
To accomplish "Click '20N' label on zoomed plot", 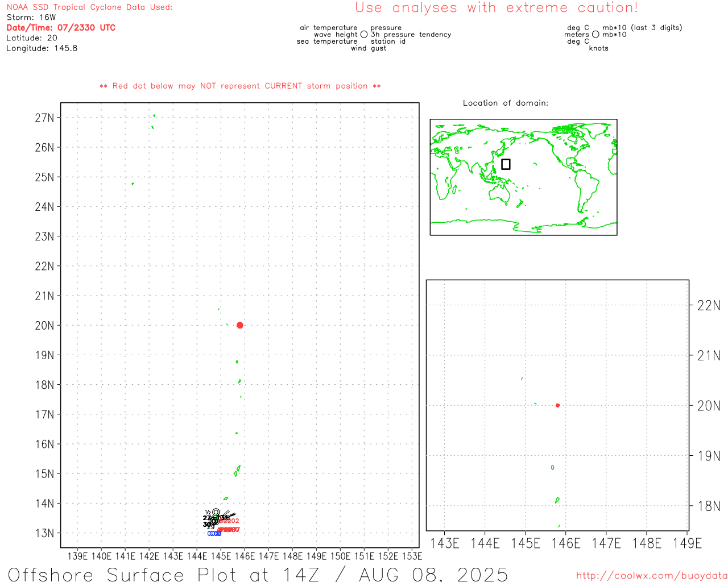I will point(709,406).
